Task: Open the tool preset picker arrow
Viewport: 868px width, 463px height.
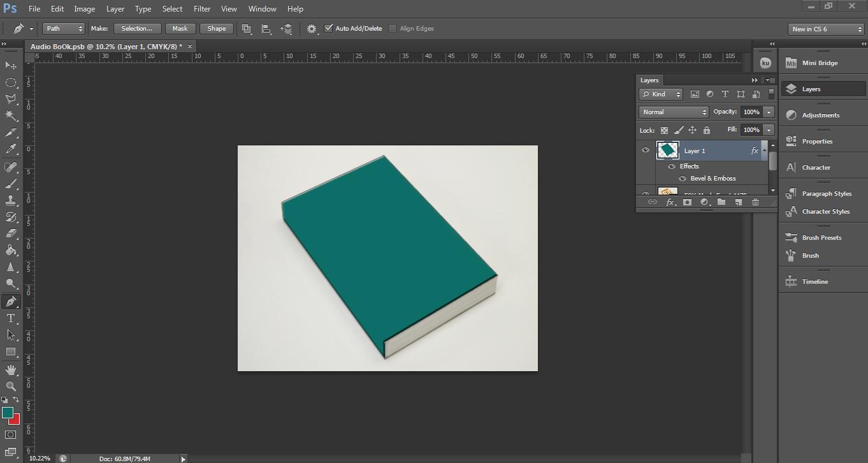Action: pos(31,29)
